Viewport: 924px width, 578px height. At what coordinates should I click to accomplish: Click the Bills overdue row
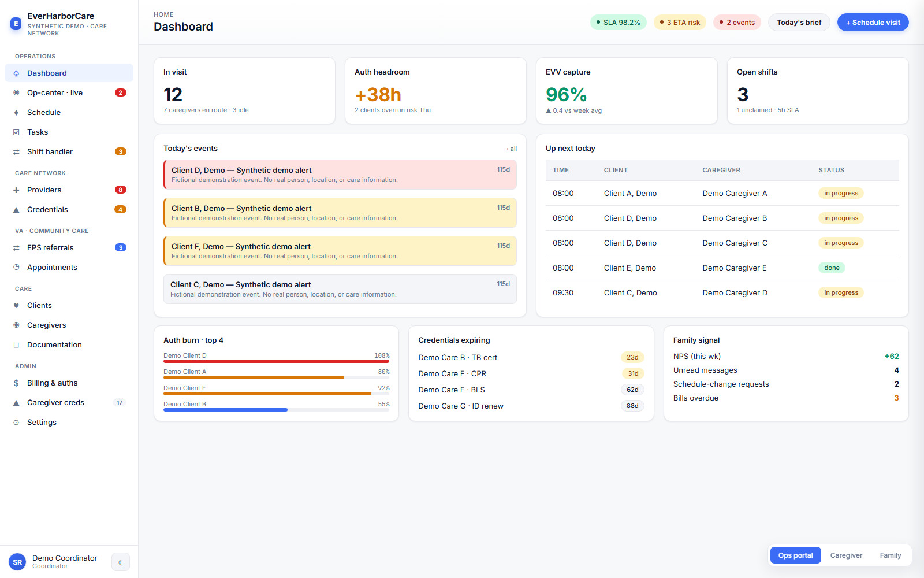785,398
